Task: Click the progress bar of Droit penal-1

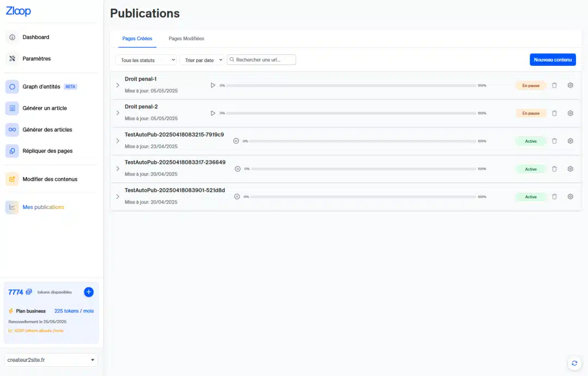Action: [351, 85]
